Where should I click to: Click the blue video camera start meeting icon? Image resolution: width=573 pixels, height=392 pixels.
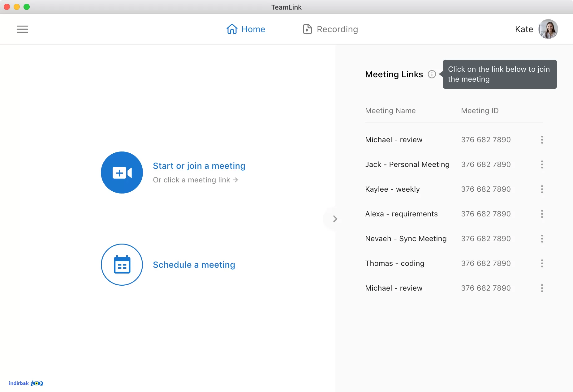122,173
